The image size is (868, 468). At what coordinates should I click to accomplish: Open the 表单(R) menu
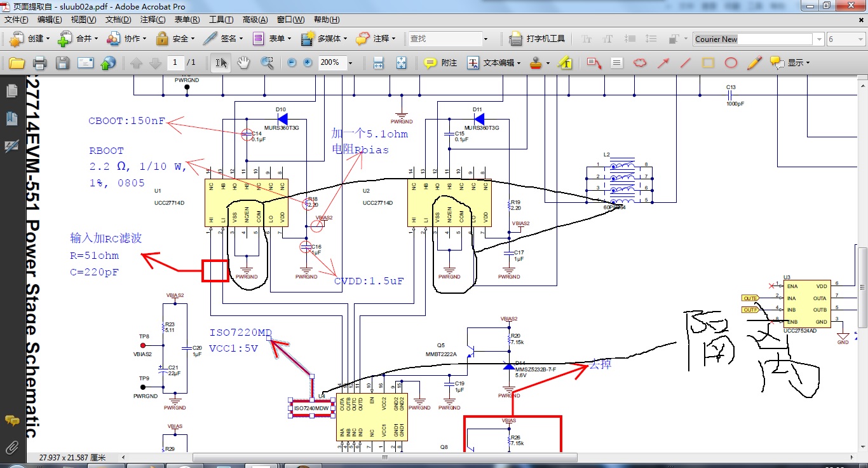[187, 20]
